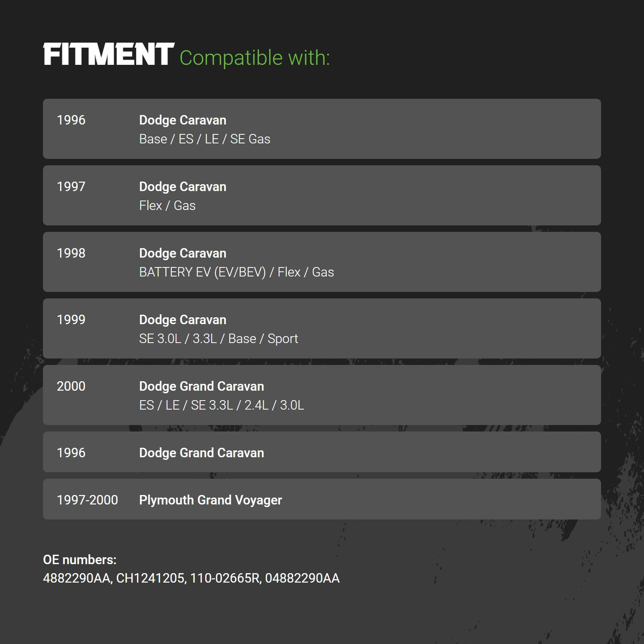Select the Plymouth Grand Voyager row
Viewport: 644px width, 644px height.
(322, 499)
